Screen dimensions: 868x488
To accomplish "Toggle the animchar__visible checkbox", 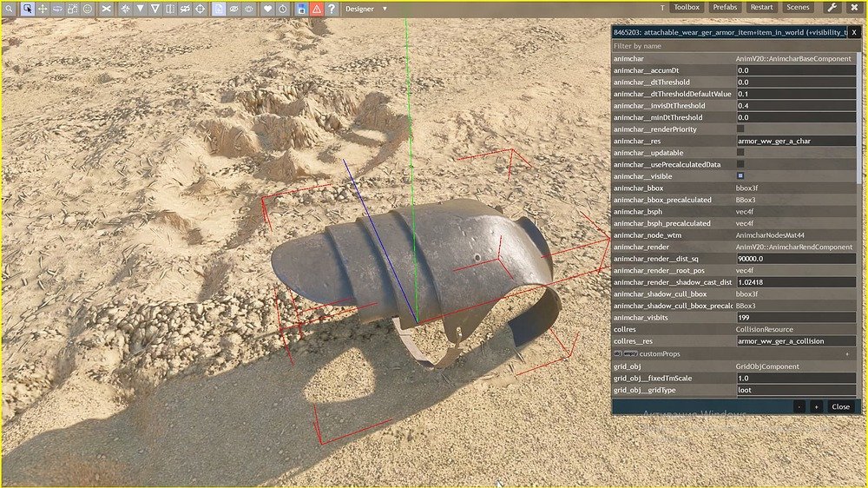I will pos(740,176).
